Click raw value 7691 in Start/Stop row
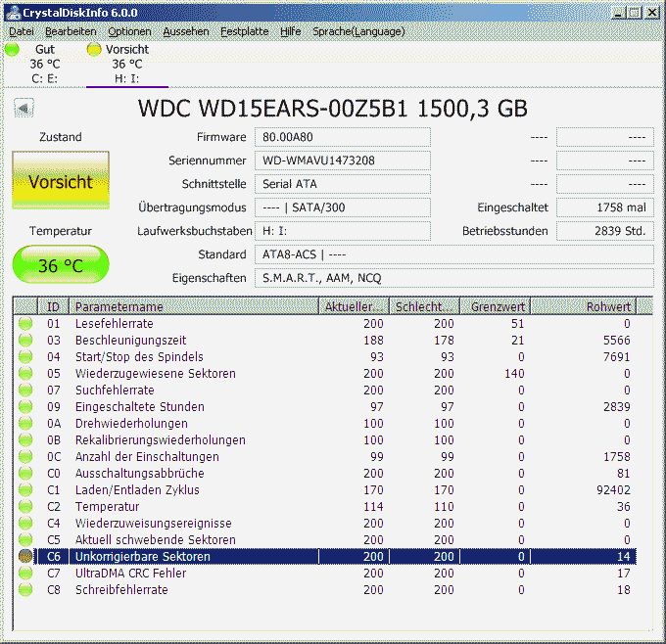666x644 pixels. coord(617,356)
